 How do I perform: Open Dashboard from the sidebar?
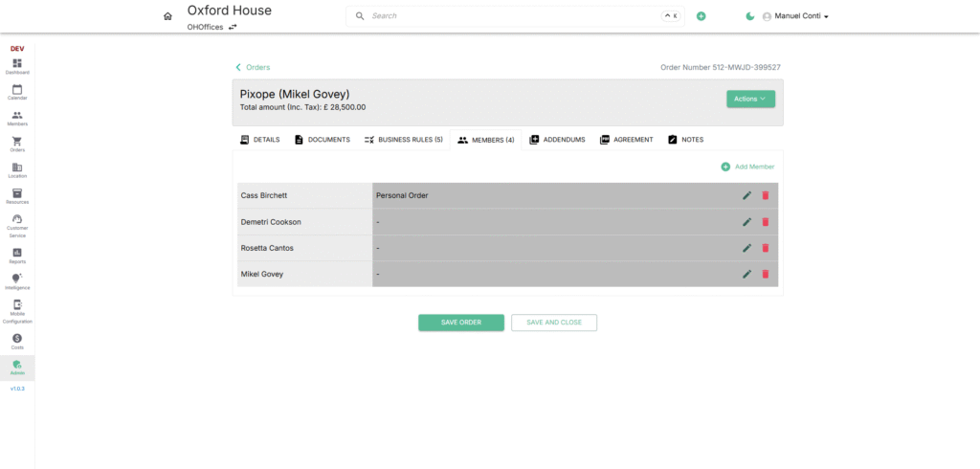coord(17,66)
